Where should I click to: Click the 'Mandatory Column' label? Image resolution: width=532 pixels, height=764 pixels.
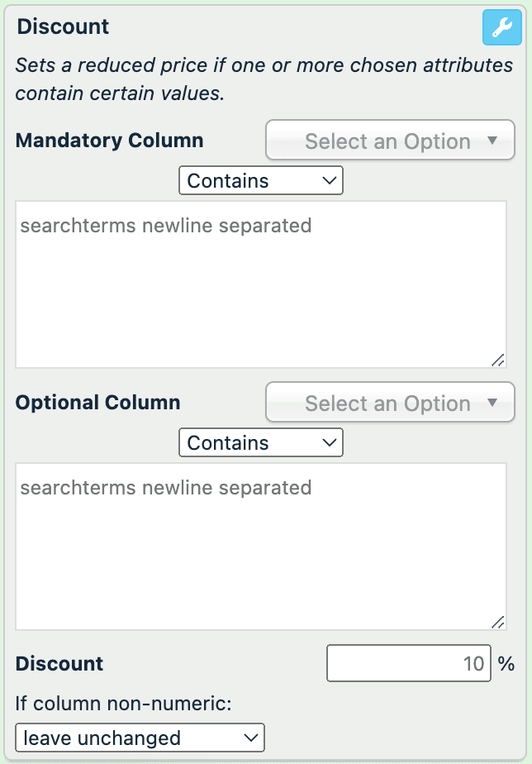(x=109, y=141)
